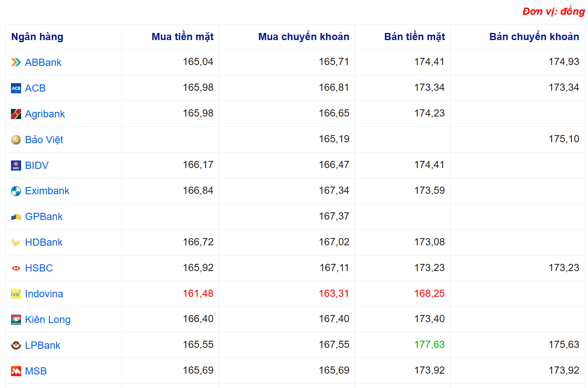Sort by Bán tiền mặt column header
588x388 pixels.
point(414,37)
